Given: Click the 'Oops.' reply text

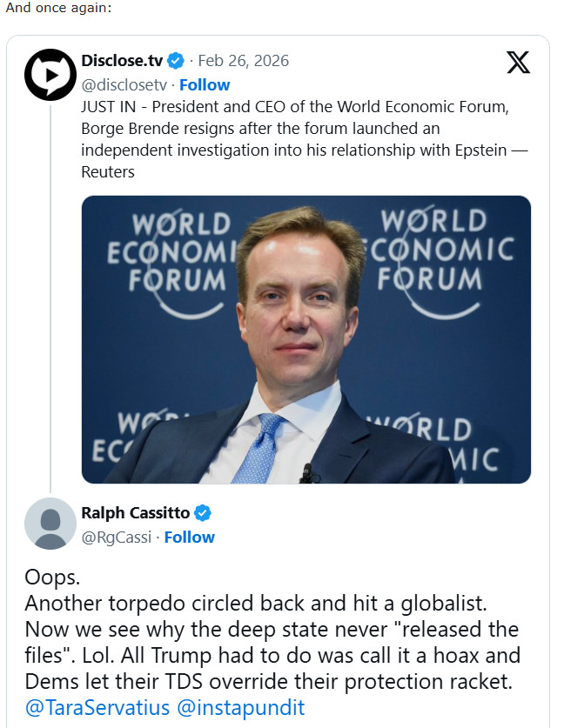Looking at the screenshot, I should coord(54,578).
